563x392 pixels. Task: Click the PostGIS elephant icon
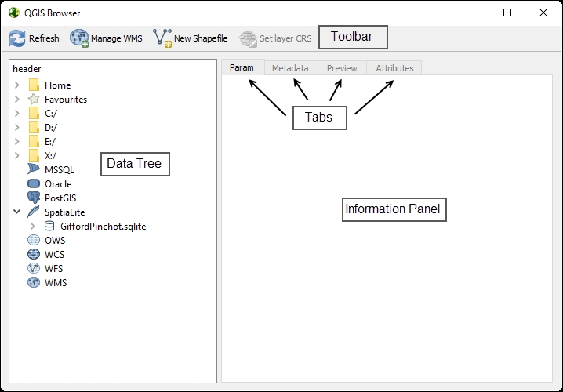34,198
